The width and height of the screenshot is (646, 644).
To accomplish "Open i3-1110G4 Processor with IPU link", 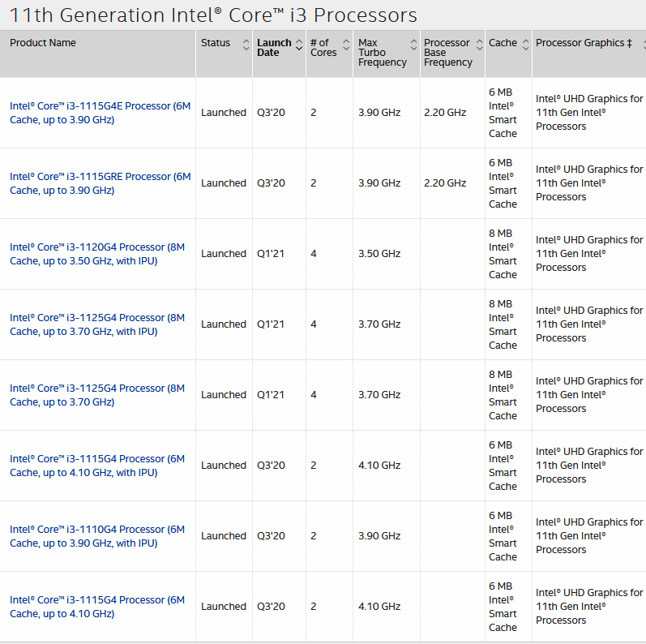I will 97,535.
